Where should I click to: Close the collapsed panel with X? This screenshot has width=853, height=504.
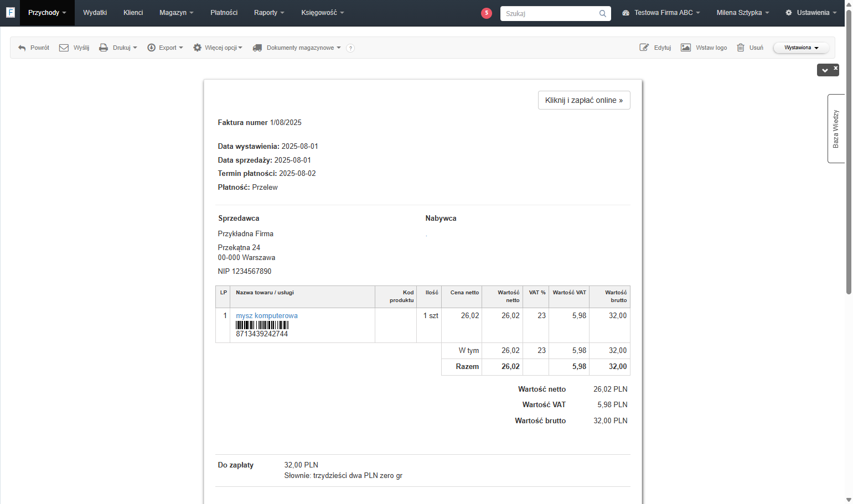click(x=836, y=67)
